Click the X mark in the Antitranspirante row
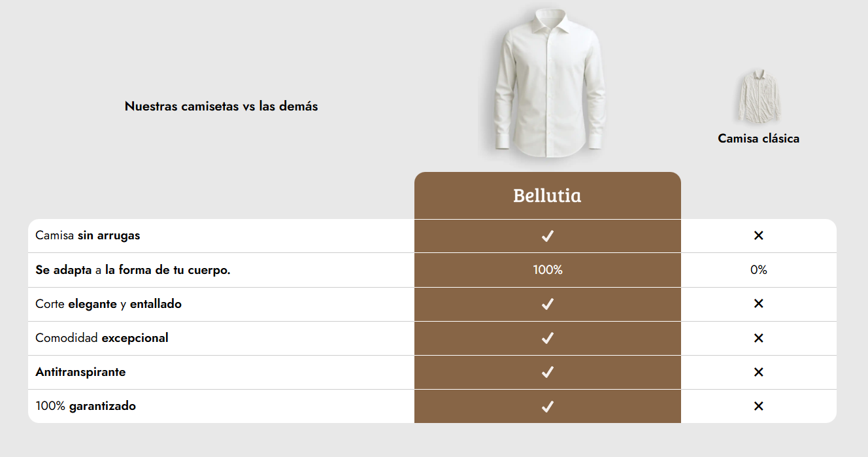 tap(758, 372)
